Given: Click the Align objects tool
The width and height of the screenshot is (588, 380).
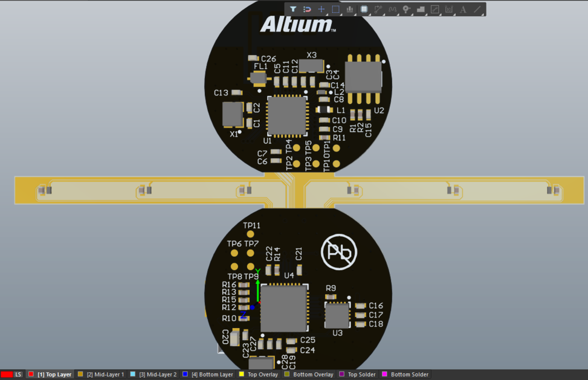Looking at the screenshot, I should click(351, 10).
